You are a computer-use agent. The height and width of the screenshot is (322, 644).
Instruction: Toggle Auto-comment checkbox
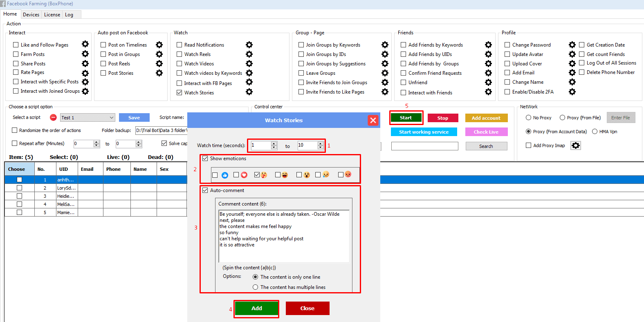tap(205, 190)
